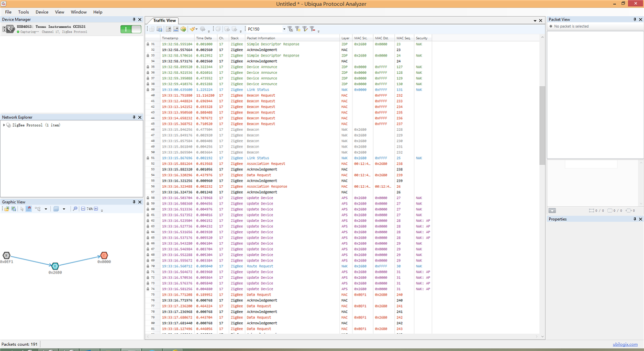The height and width of the screenshot is (351, 644).
Task: Click the zoom-to-fit magnifier in Graphic View
Action: click(75, 209)
